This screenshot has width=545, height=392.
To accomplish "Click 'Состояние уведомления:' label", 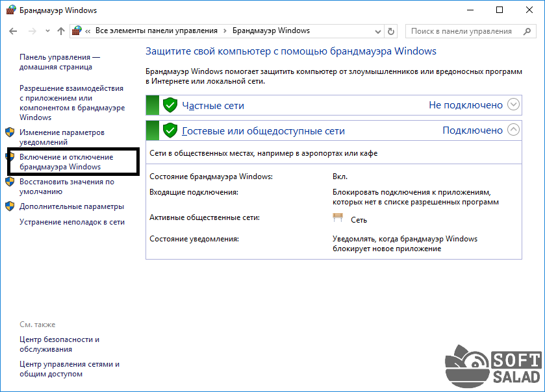I will pyautogui.click(x=194, y=239).
